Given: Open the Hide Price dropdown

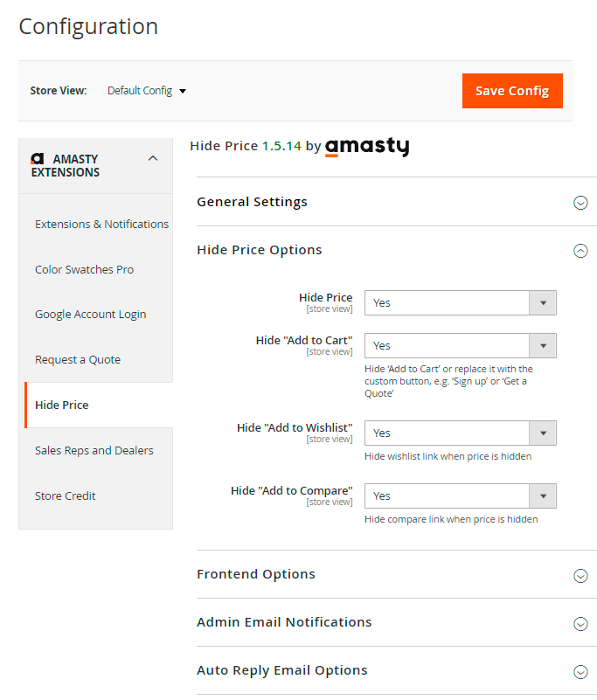Looking at the screenshot, I should tap(460, 302).
